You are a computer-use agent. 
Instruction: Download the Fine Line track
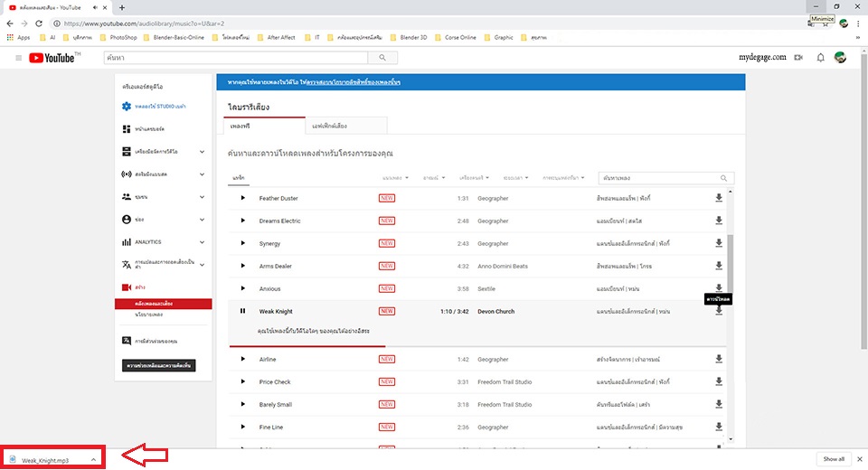pyautogui.click(x=719, y=427)
